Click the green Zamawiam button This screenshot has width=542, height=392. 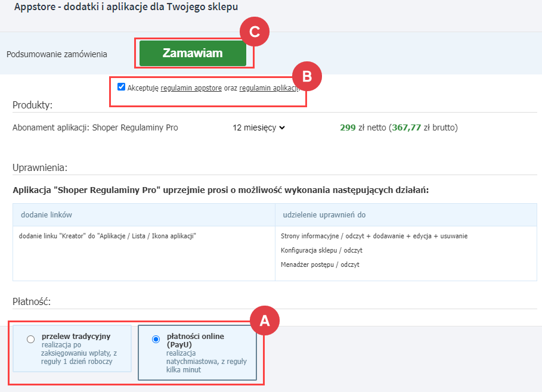(193, 53)
